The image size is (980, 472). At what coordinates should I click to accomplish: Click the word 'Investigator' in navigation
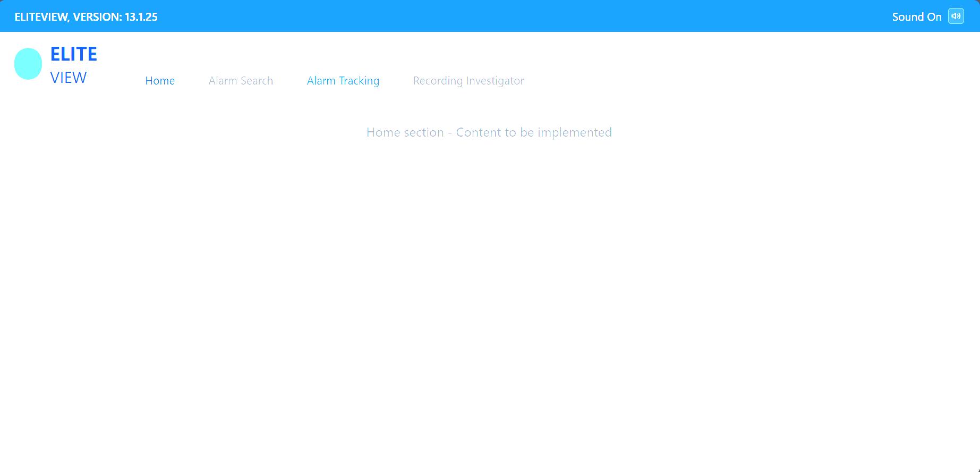tap(495, 81)
